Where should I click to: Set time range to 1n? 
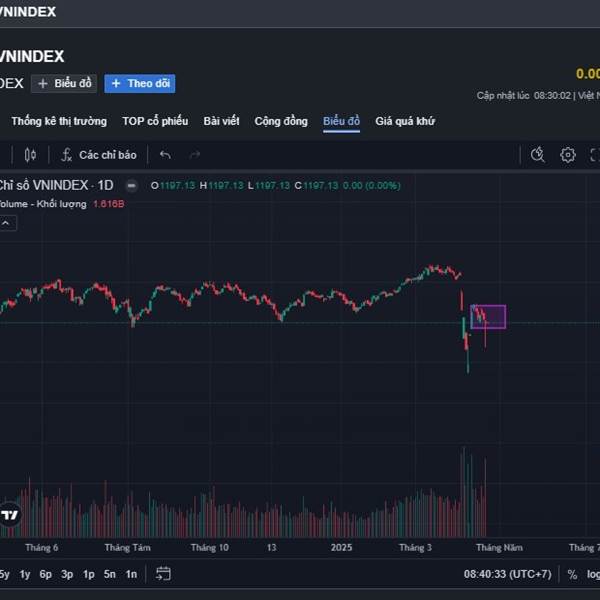point(131,574)
